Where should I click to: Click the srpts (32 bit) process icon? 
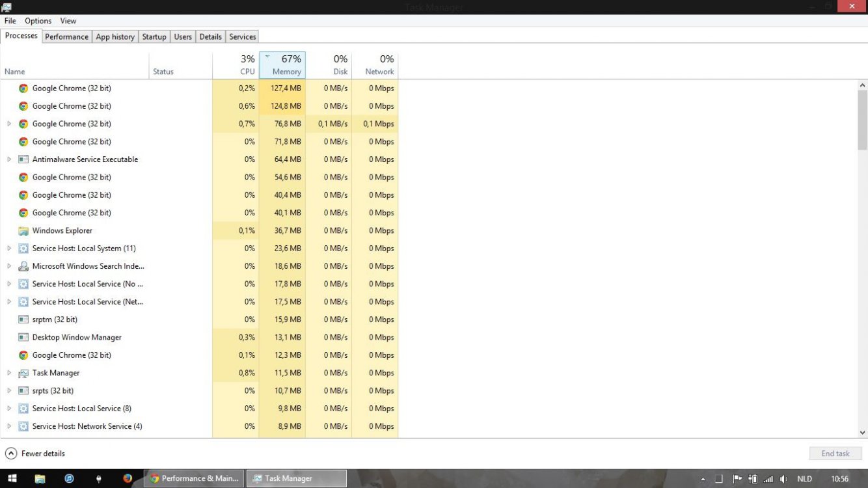tap(23, 390)
